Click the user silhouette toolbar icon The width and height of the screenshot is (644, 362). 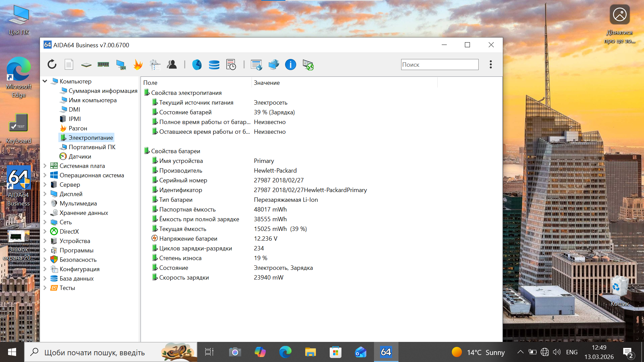click(172, 64)
